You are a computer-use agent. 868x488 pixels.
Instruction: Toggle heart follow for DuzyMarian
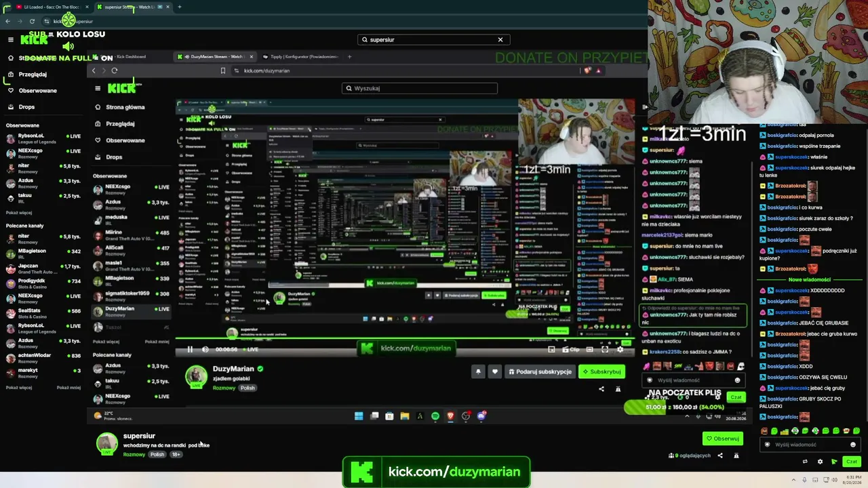(x=494, y=371)
